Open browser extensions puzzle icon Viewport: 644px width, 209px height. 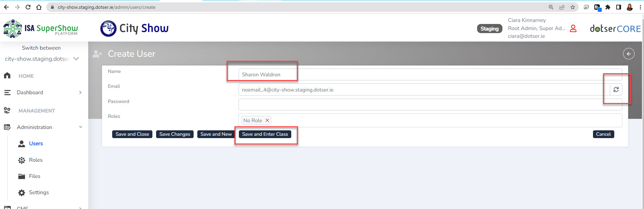click(608, 7)
